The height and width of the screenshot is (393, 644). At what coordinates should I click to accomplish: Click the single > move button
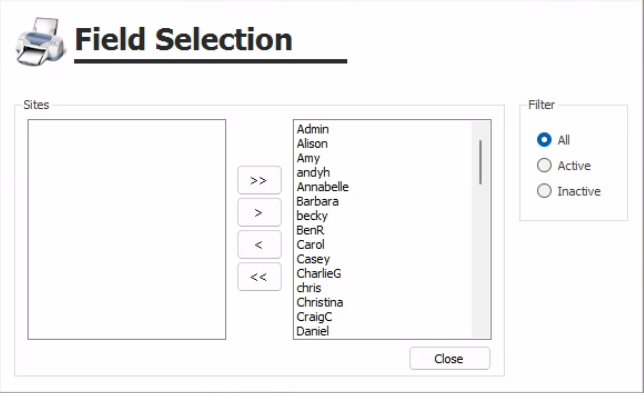[x=259, y=212]
